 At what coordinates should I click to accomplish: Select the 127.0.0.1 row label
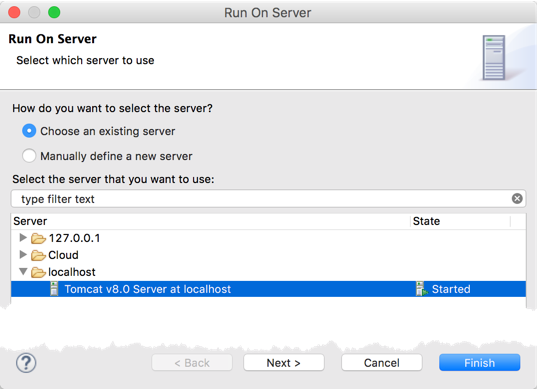pos(74,238)
